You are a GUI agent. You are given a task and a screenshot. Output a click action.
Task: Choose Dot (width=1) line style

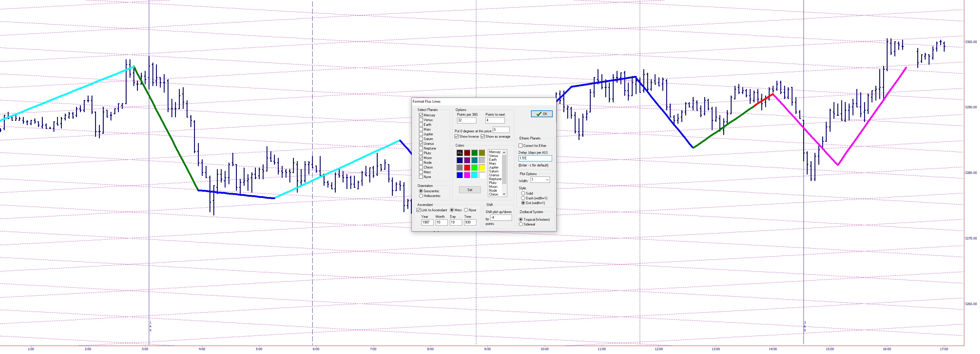pos(523,203)
